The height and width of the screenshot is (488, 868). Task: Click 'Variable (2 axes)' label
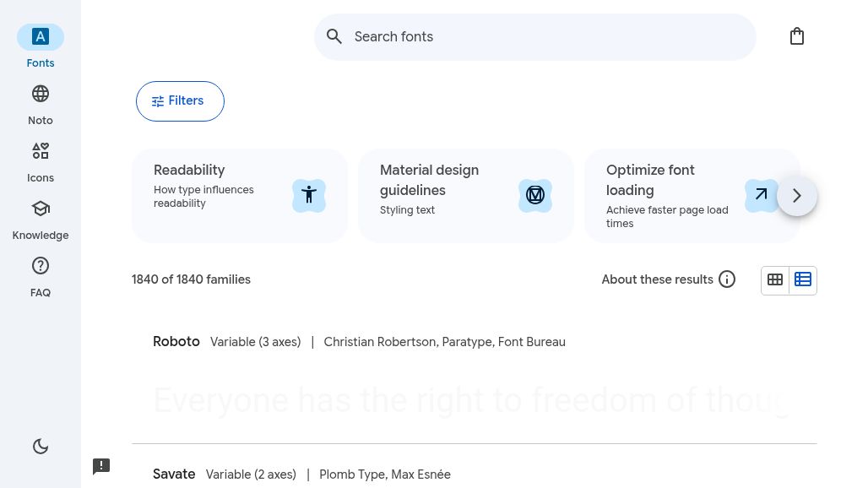point(251,474)
